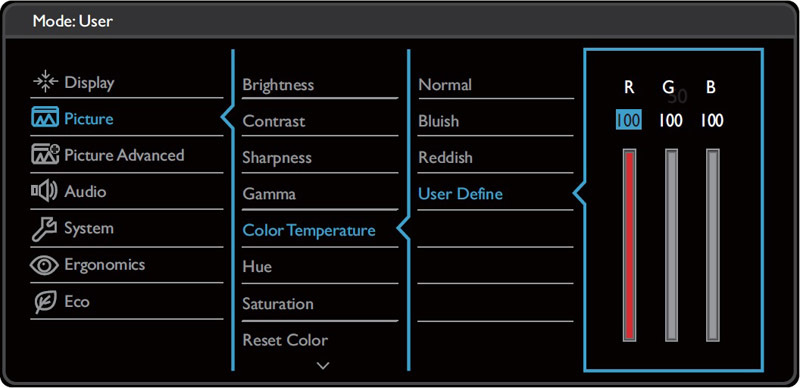800x388 pixels.
Task: Click the Picture Advanced icon
Action: click(x=45, y=155)
